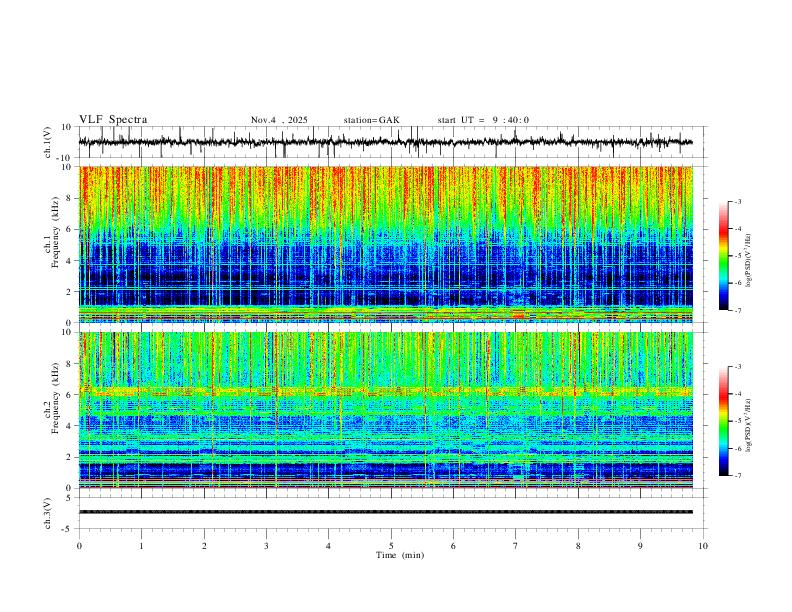Click the 'VLF Spectra' title text
This screenshot has width=792, height=612.
113,120
